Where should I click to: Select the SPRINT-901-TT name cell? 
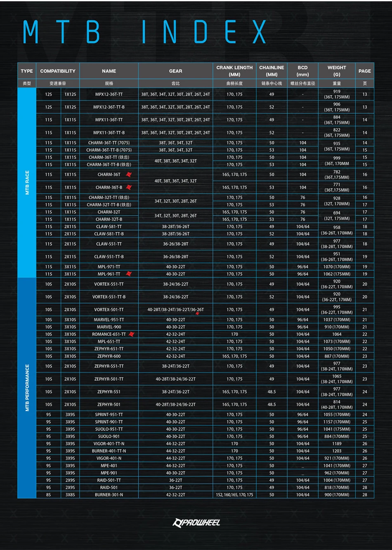[x=109, y=422]
